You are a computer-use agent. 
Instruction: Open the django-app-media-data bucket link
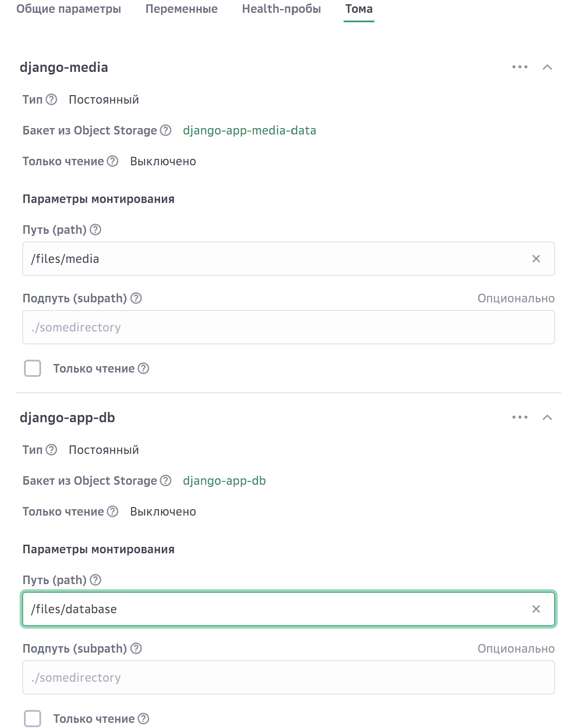coord(249,131)
